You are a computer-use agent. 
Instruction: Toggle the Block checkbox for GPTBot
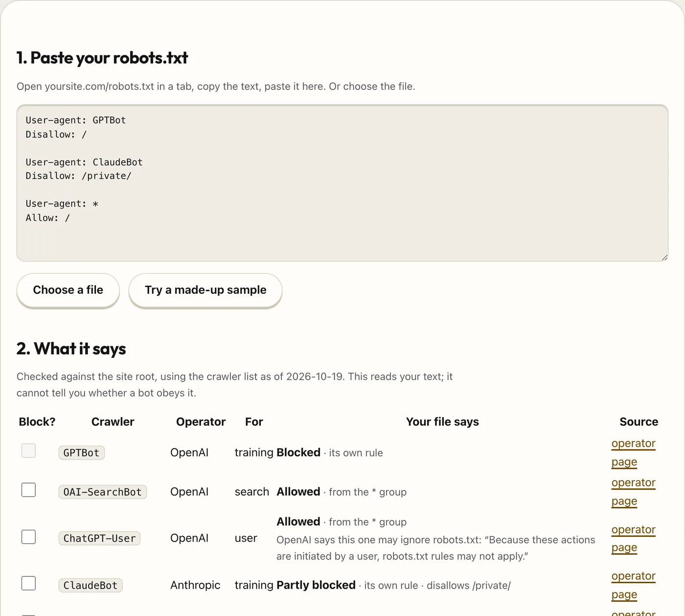coord(28,450)
